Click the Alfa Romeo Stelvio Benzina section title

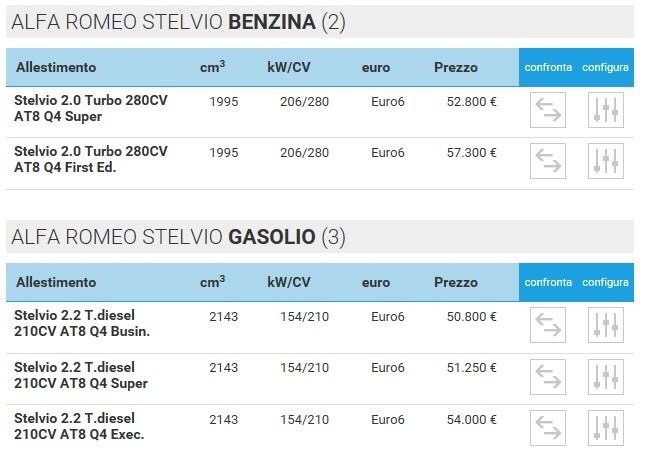coord(178,22)
